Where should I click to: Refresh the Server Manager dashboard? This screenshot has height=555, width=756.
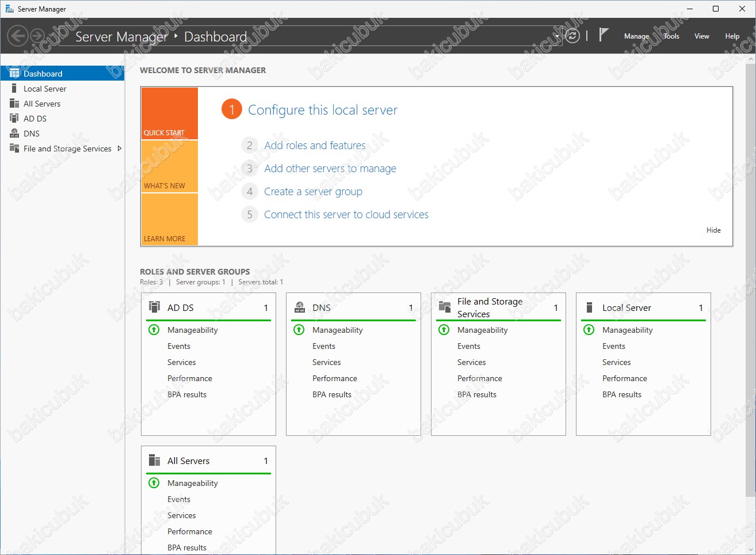click(x=572, y=36)
